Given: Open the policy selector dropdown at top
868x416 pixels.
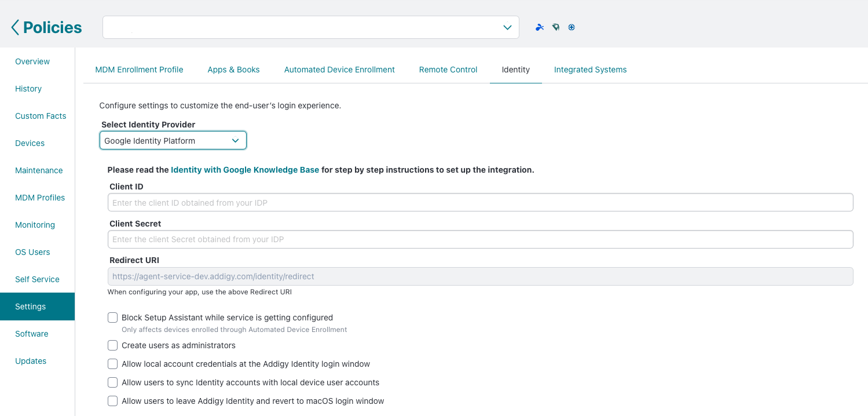Looking at the screenshot, I should (x=311, y=27).
